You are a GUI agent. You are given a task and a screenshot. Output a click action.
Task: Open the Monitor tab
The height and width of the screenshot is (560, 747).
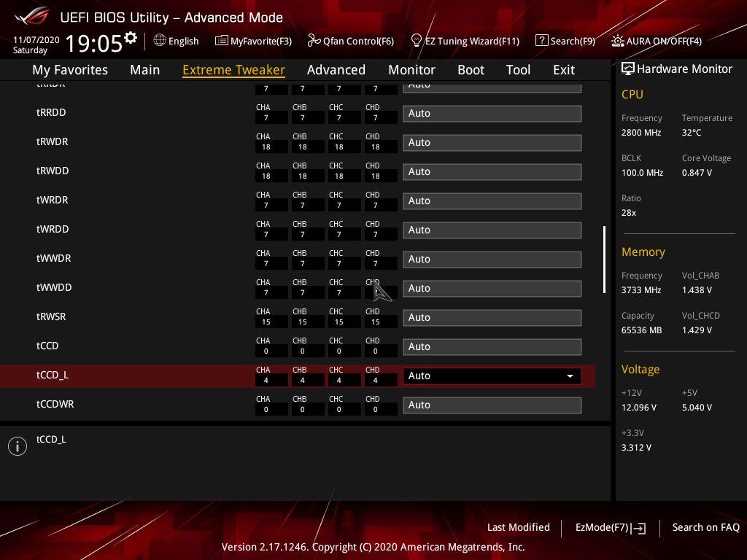[411, 70]
